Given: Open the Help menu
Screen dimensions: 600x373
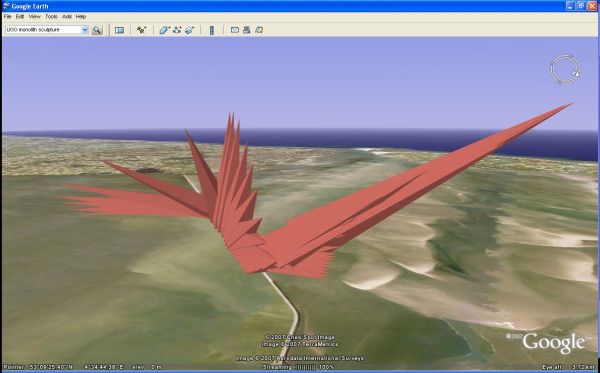Looking at the screenshot, I should point(81,17).
